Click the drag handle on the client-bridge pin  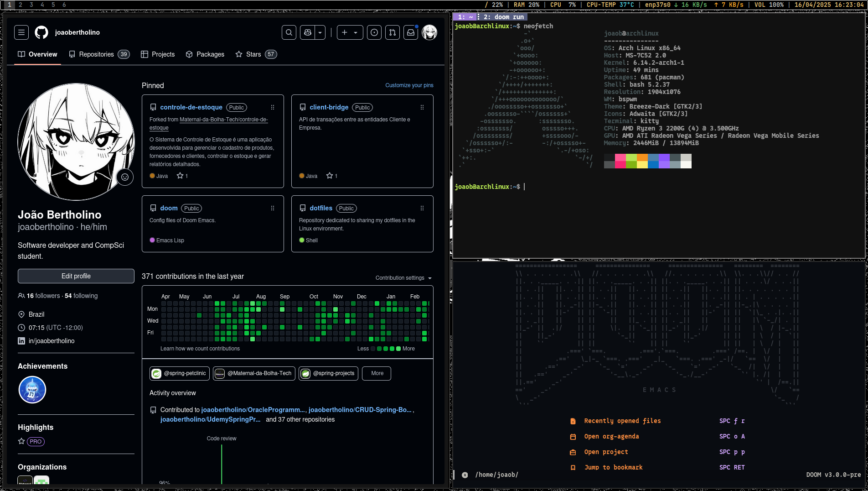pyautogui.click(x=422, y=107)
